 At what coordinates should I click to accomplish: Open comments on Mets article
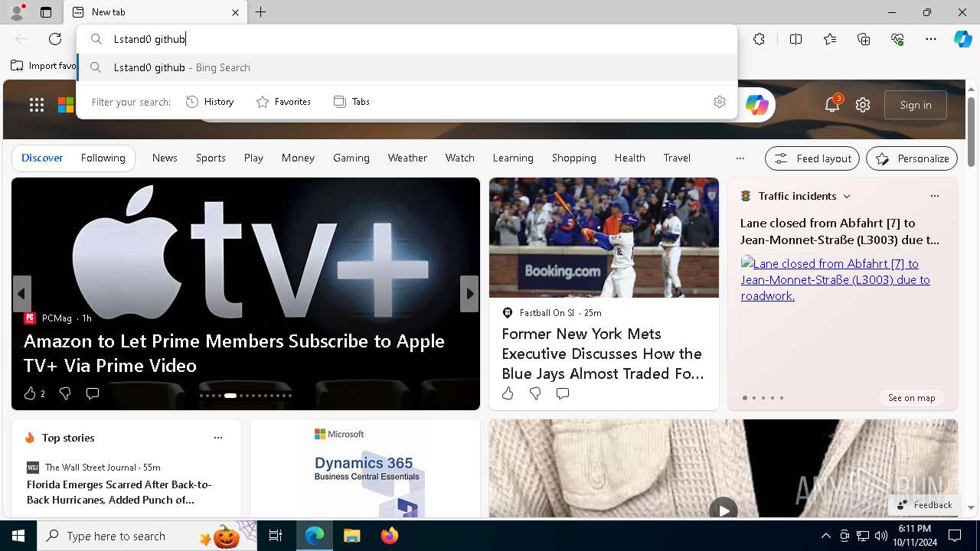click(563, 393)
